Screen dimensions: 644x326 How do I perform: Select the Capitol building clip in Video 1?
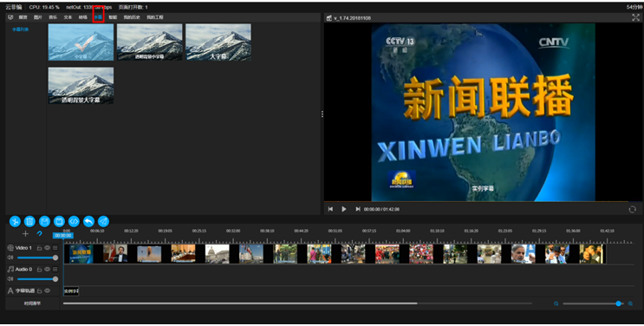click(x=218, y=254)
